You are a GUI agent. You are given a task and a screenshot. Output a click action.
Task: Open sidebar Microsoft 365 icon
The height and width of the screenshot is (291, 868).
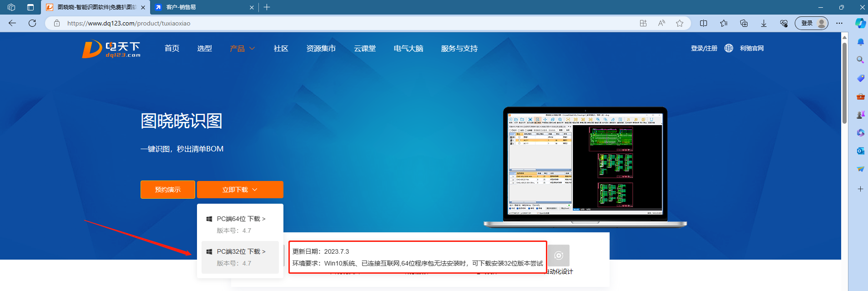[860, 133]
